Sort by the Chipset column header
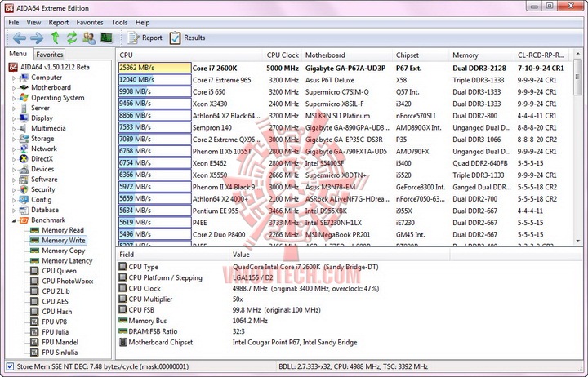 [421, 55]
